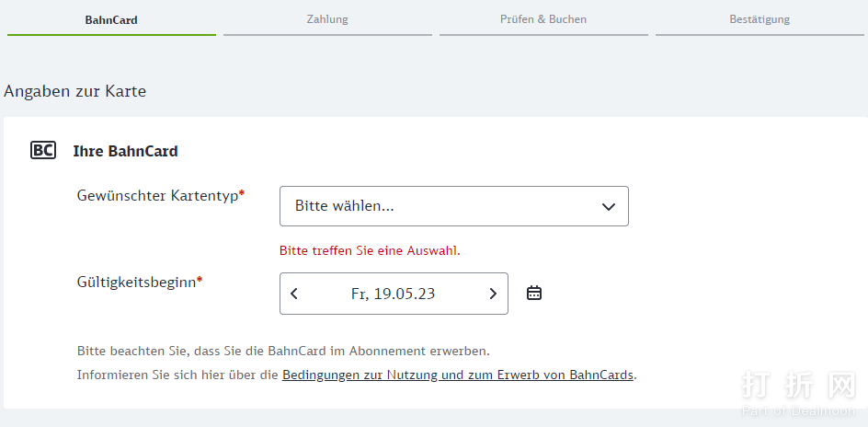Open Bedingungen zur Nutzung von BahnCards link

tap(458, 375)
